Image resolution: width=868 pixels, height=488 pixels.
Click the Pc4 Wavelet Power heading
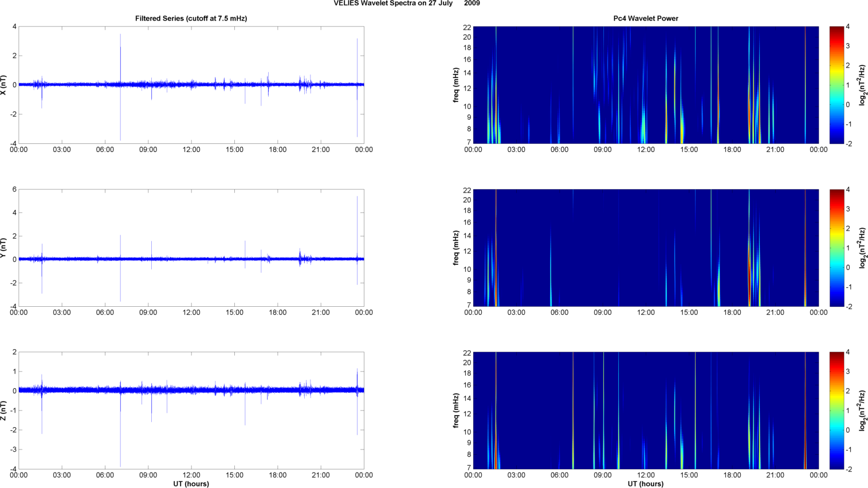point(646,18)
